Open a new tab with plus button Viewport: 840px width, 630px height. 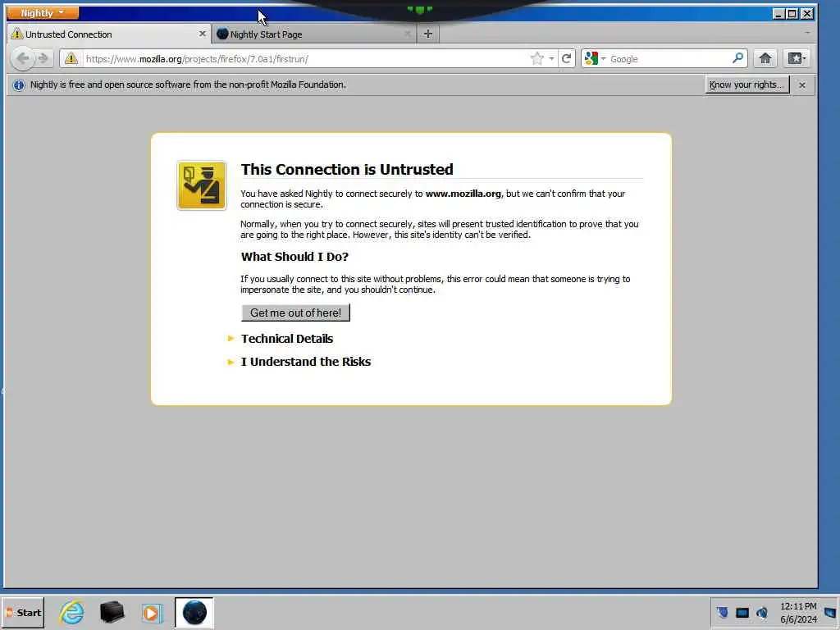(x=427, y=34)
